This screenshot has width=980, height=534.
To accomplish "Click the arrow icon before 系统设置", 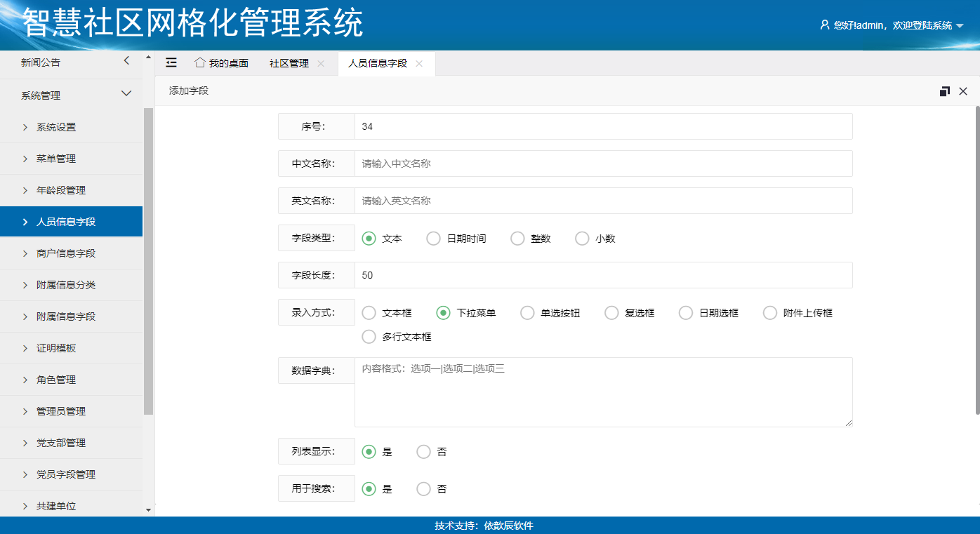I will pos(25,127).
